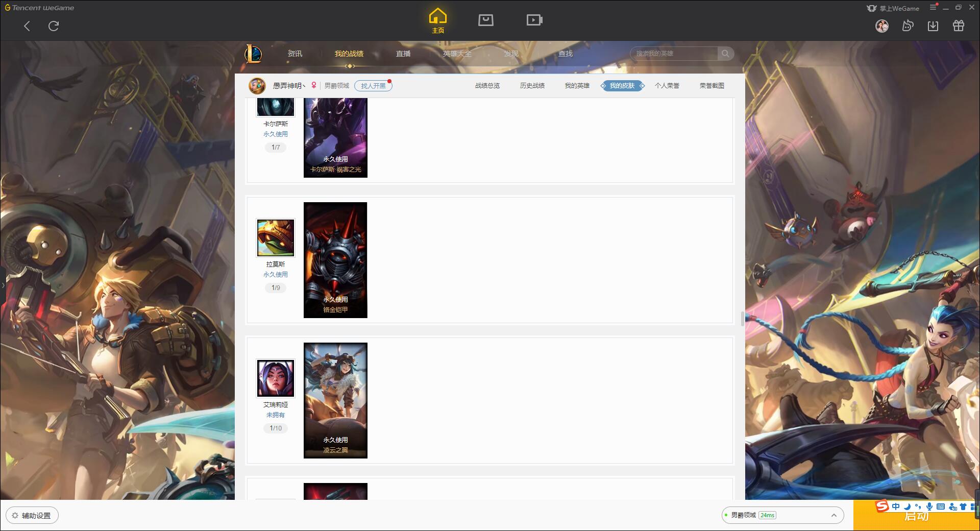Open the 资讯 tab
This screenshot has width=980, height=531.
pyautogui.click(x=295, y=54)
